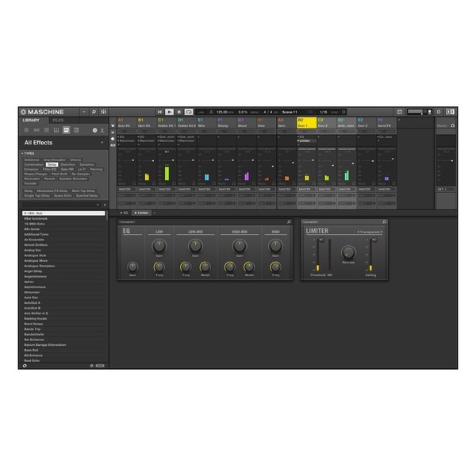Open the A1 channel MASTER output dropdown

tap(127, 190)
